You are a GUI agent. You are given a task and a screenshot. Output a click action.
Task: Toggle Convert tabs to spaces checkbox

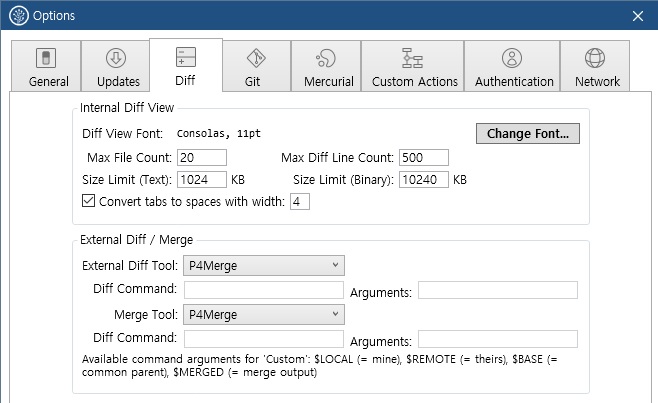point(89,201)
